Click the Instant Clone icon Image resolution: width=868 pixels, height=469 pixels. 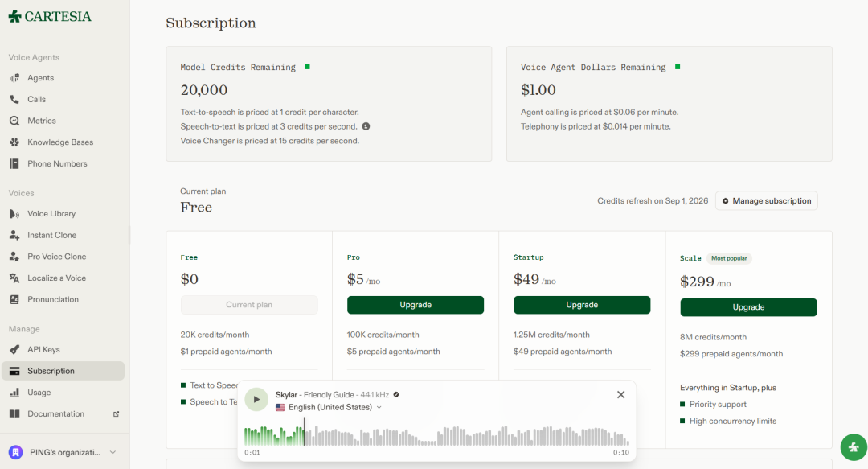pyautogui.click(x=14, y=235)
